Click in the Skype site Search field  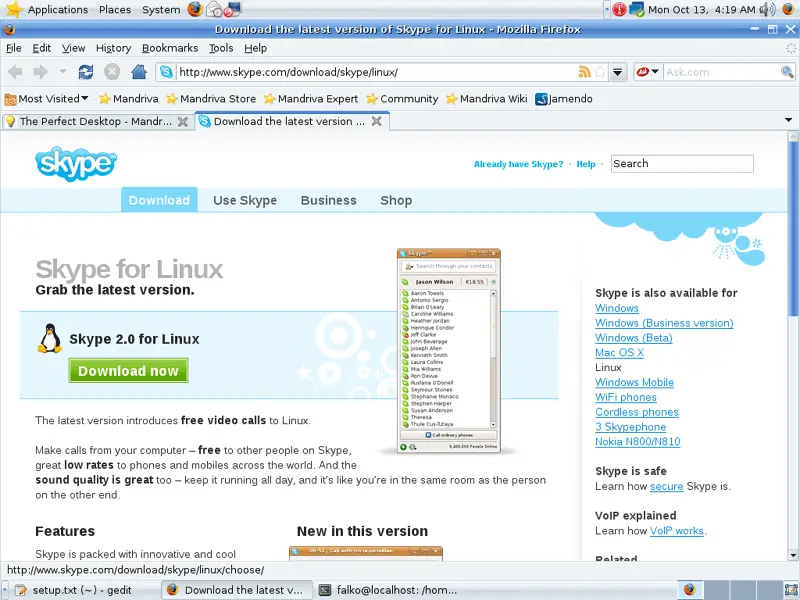coord(682,164)
